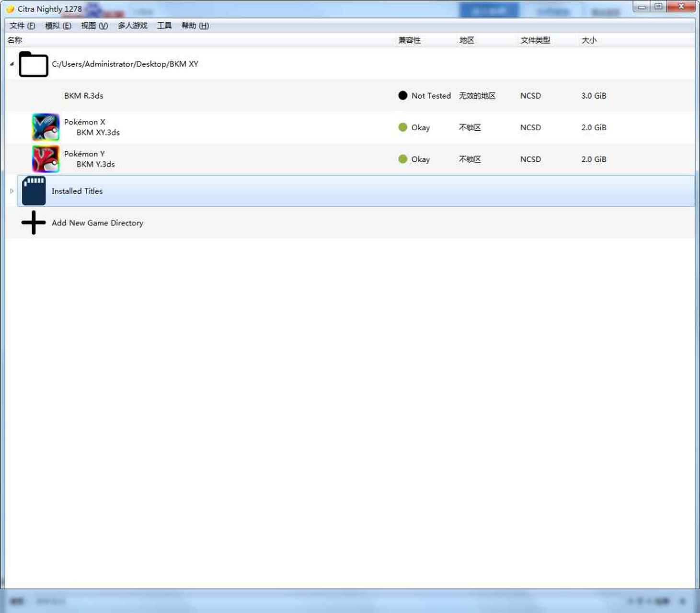Collapse the BKM XY directory tree

coord(11,64)
